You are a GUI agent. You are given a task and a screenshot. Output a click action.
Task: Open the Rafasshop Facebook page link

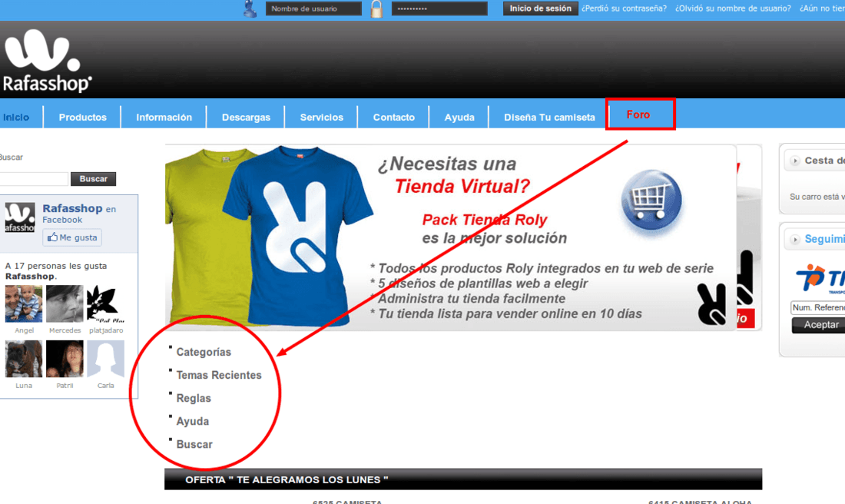pos(72,209)
